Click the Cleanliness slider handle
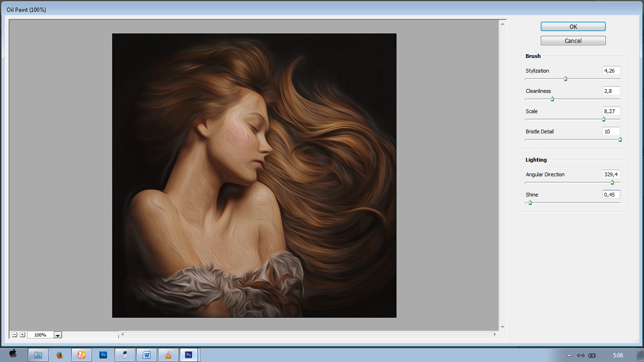This screenshot has width=644, height=362. click(x=552, y=99)
